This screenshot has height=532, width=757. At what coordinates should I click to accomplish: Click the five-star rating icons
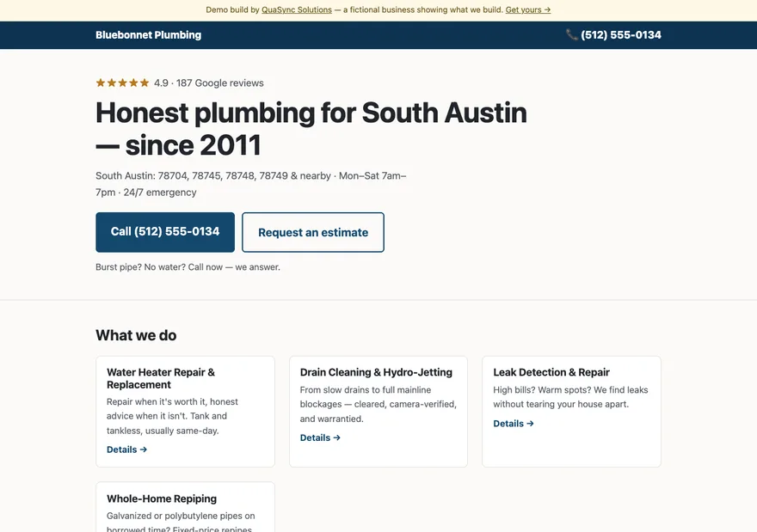pos(123,83)
